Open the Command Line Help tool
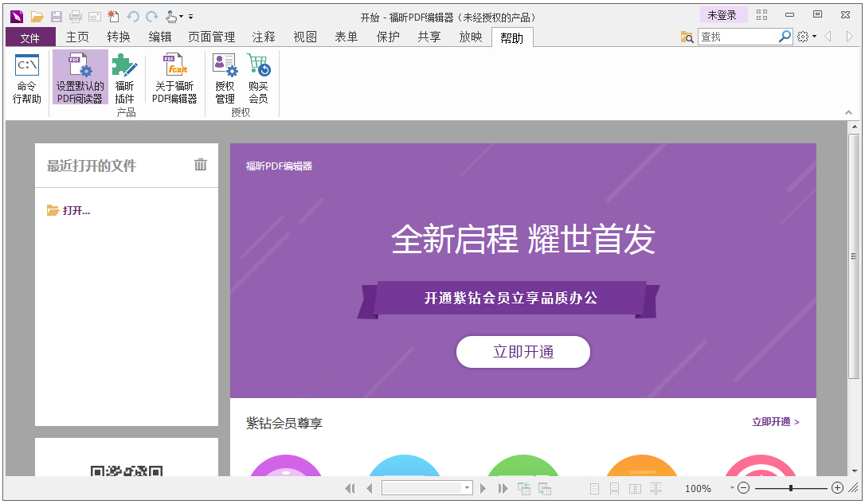This screenshot has height=504, width=865. (25, 76)
